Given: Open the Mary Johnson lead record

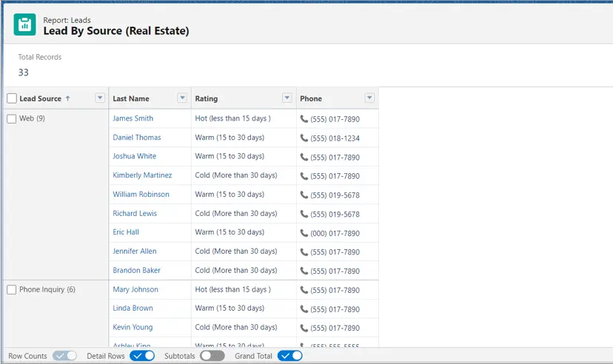Looking at the screenshot, I should click(x=135, y=289).
